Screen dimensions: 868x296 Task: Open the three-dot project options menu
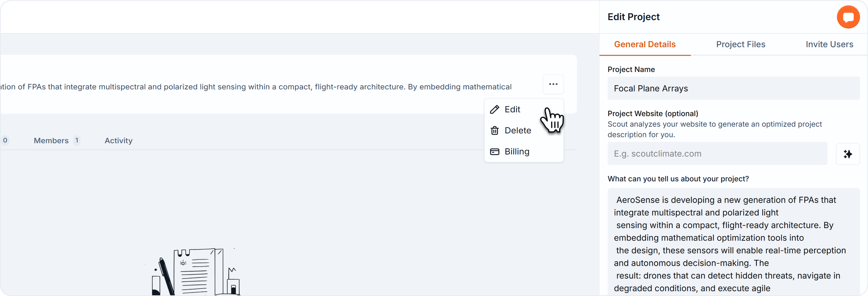pyautogui.click(x=553, y=84)
